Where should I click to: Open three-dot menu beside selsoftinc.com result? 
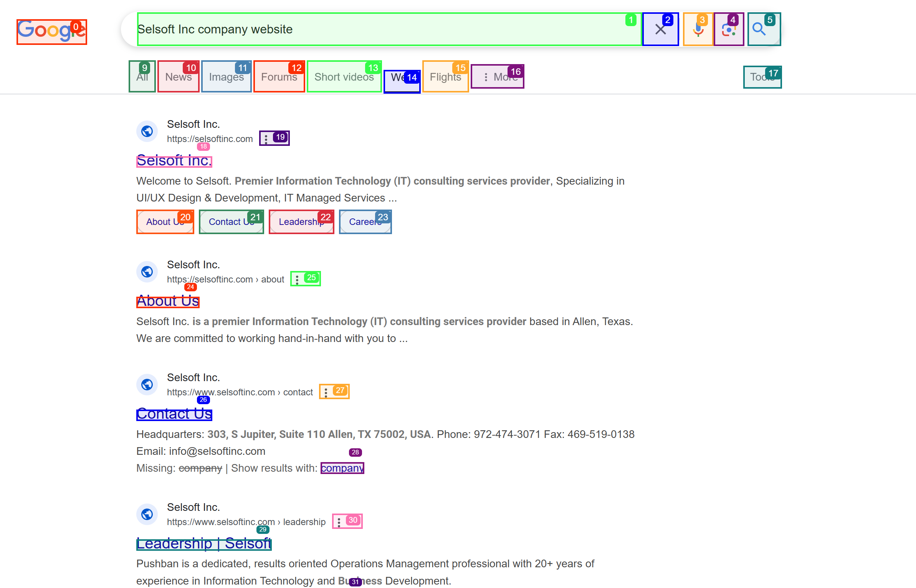pos(267,139)
